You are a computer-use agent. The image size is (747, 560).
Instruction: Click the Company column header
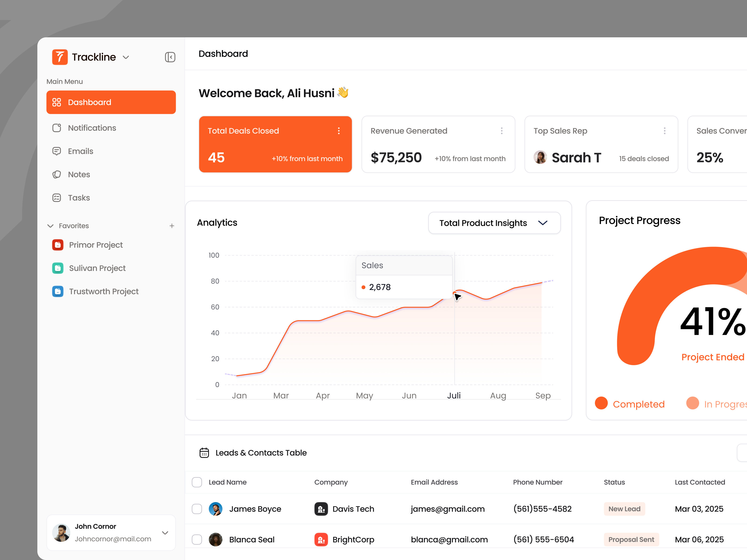pos(331,482)
